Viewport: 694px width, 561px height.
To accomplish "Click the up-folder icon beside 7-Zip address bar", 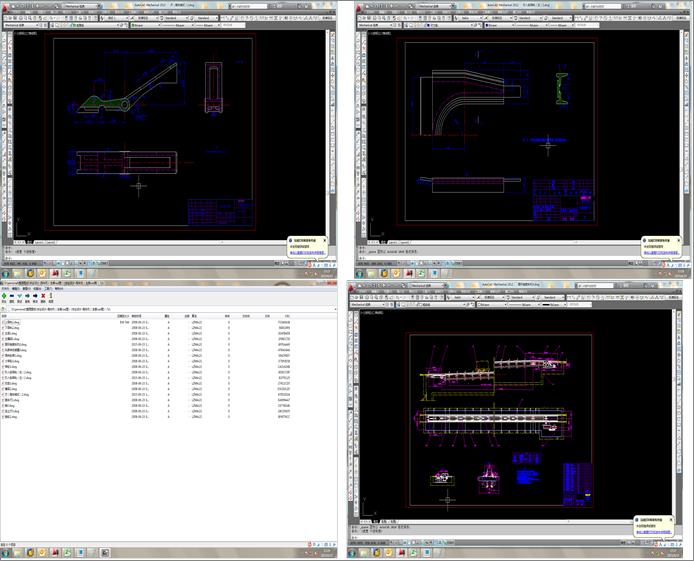I will (x=4, y=309).
